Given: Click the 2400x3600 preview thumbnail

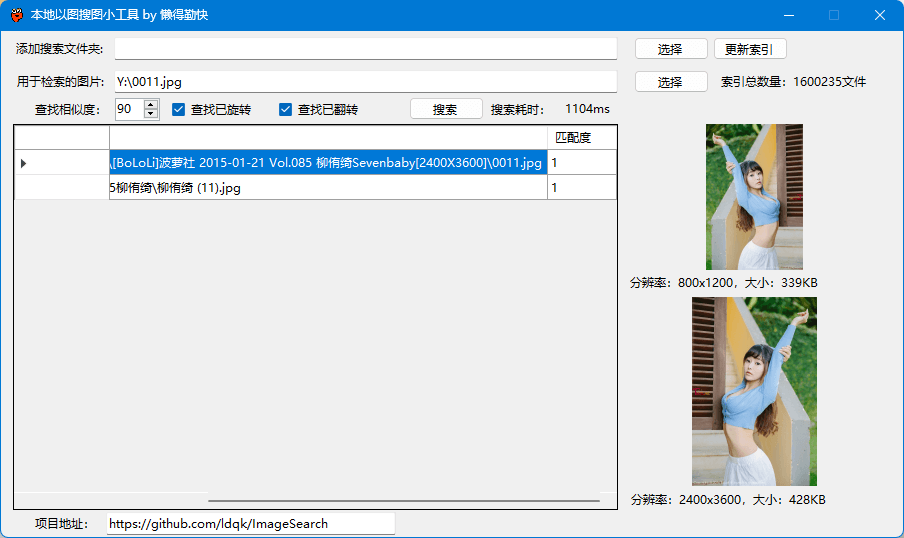Looking at the screenshot, I should [x=754, y=391].
